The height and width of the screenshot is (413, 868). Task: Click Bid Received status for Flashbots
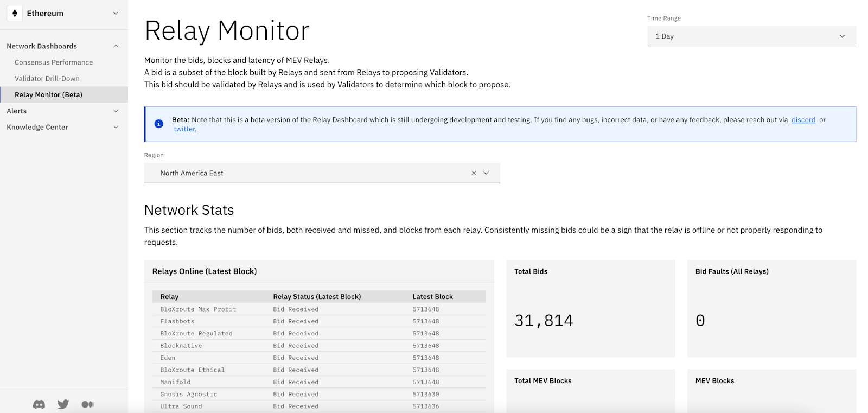296,321
